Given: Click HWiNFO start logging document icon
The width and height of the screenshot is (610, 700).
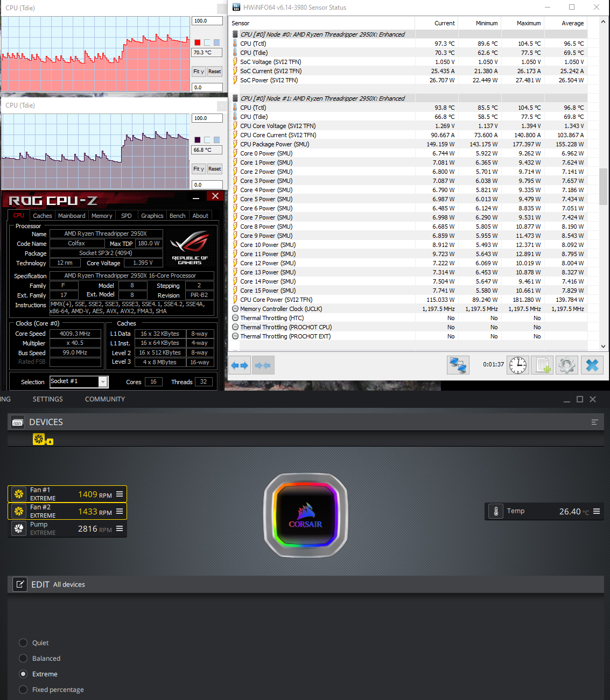Looking at the screenshot, I should coord(542,365).
